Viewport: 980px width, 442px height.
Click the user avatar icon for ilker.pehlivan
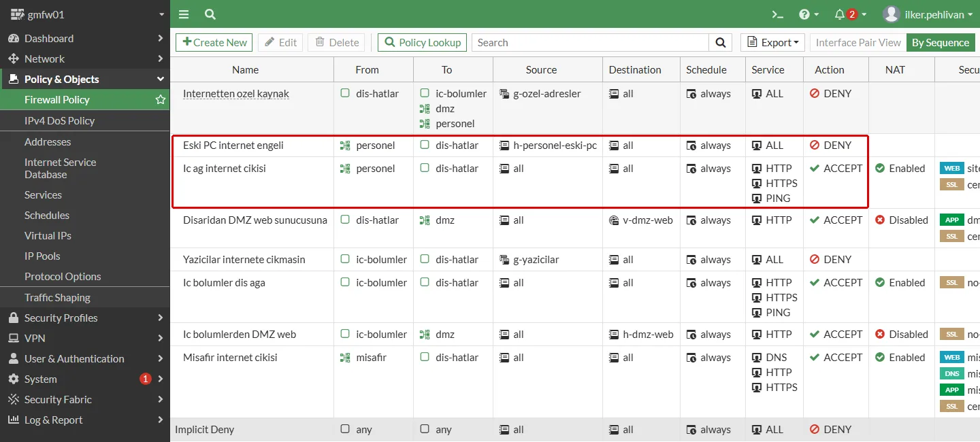point(891,14)
